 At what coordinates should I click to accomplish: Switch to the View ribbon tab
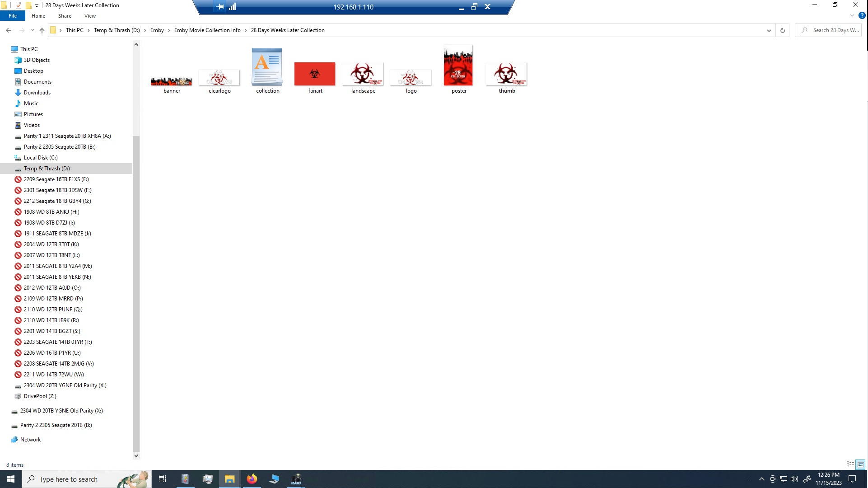(x=90, y=15)
